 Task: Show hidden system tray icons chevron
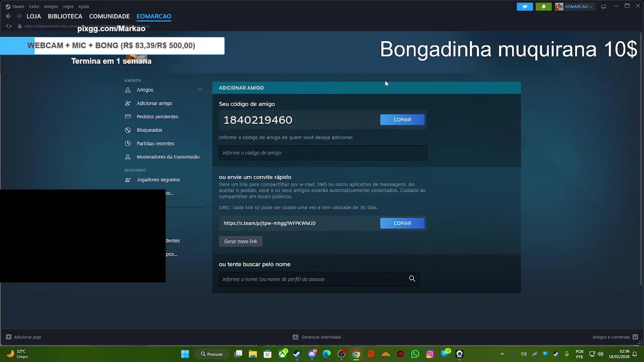click(502, 354)
